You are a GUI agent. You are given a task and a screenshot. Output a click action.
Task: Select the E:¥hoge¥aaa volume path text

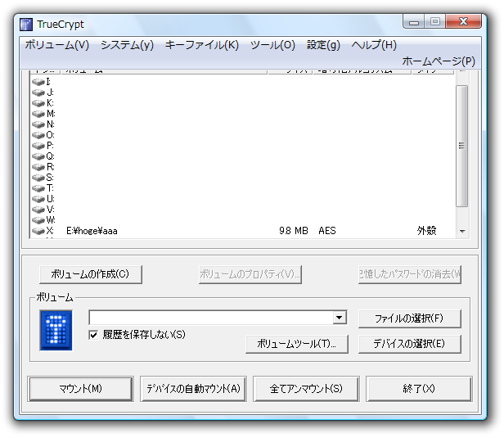[92, 231]
